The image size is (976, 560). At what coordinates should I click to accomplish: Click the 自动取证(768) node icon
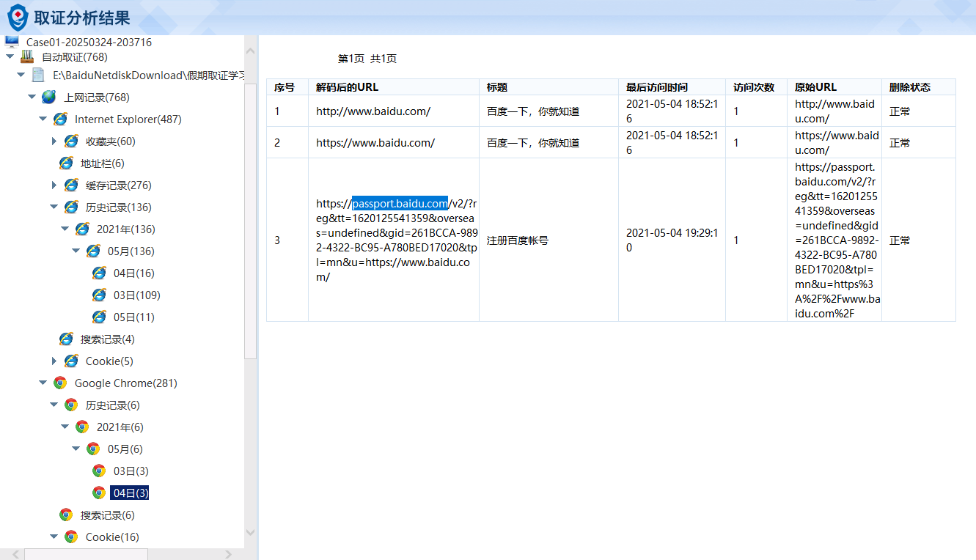[x=27, y=56]
